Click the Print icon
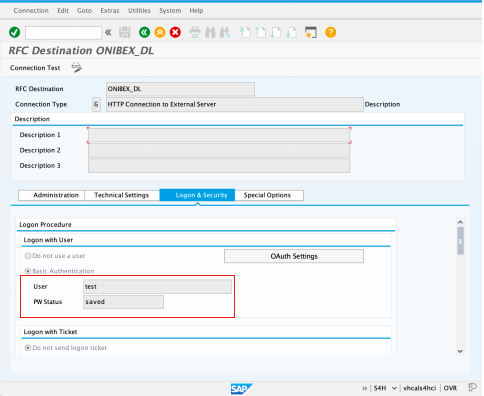This screenshot has width=484, height=396. click(195, 32)
